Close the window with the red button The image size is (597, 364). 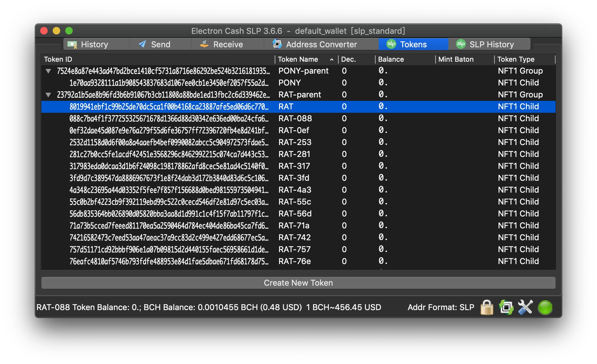coord(44,31)
